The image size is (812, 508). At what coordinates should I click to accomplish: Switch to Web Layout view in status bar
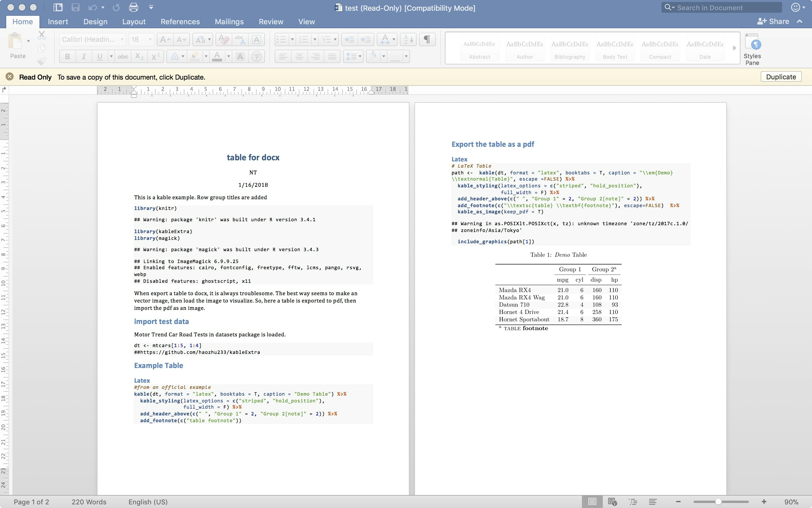click(x=612, y=502)
